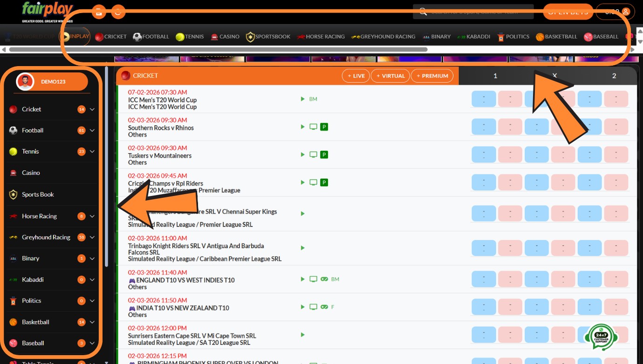Expand the Football section in sidebar

click(93, 130)
